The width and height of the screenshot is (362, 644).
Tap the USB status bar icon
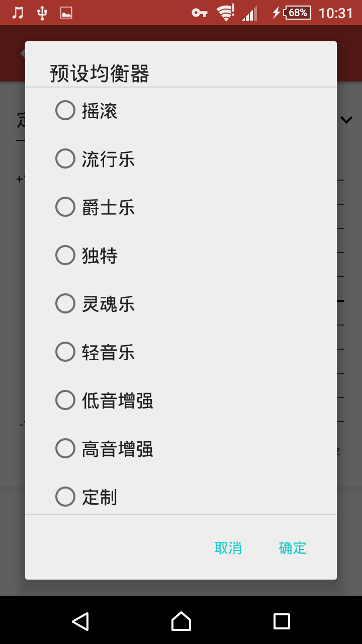pyautogui.click(x=42, y=13)
